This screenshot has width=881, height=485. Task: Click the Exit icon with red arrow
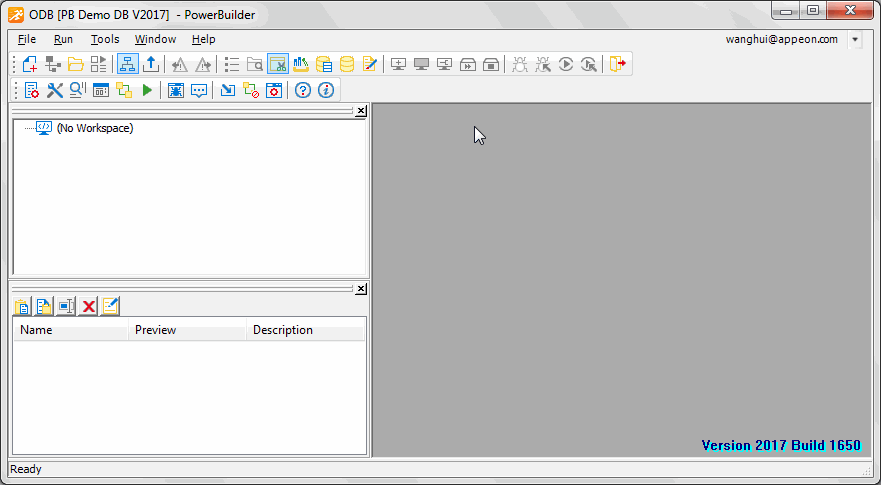coord(618,65)
